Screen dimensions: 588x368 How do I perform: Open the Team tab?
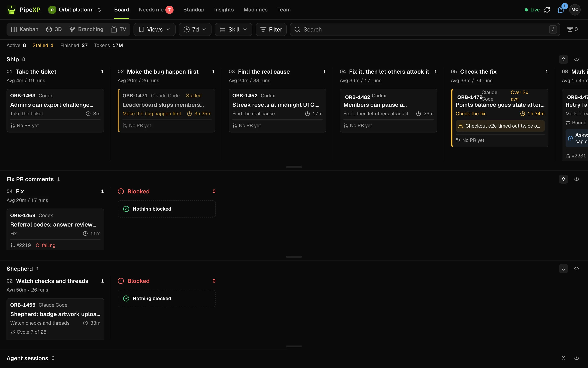pyautogui.click(x=284, y=10)
